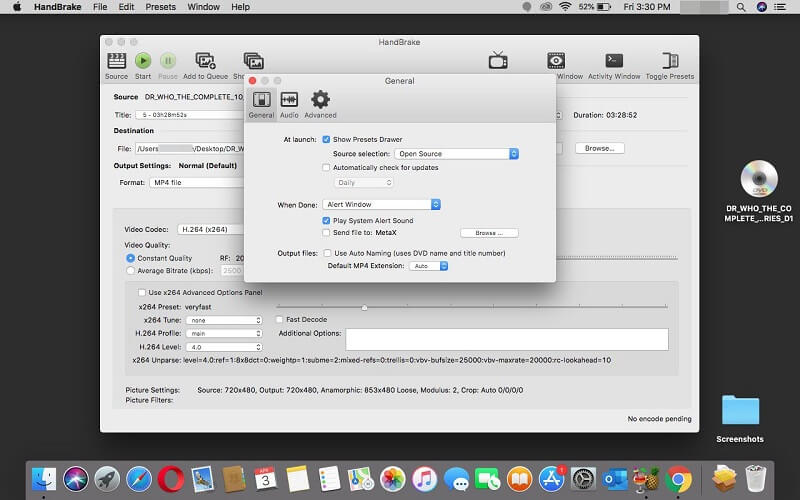Click the Screenshots folder on desktop
Viewport: 800px width, 500px height.
click(740, 410)
